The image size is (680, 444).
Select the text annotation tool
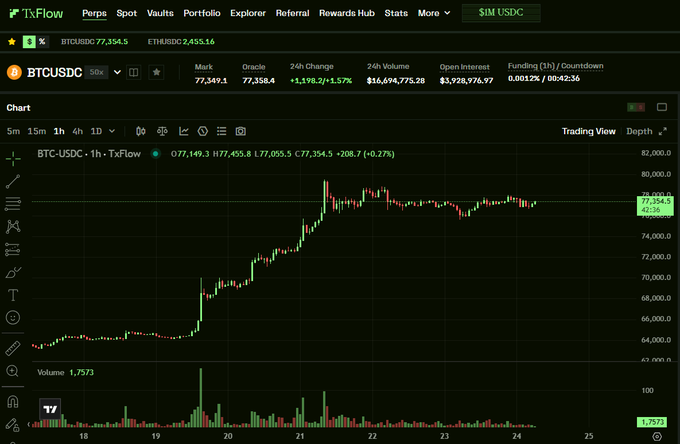[13, 295]
